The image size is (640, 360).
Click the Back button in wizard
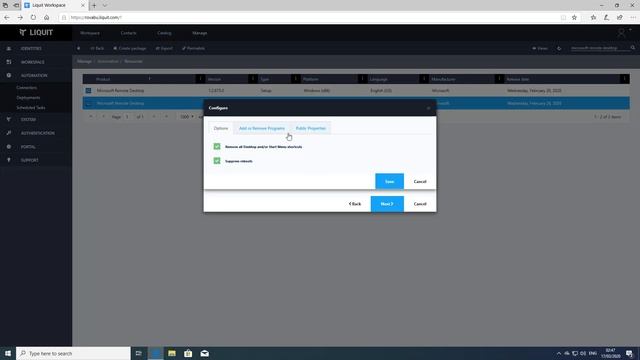(355, 204)
